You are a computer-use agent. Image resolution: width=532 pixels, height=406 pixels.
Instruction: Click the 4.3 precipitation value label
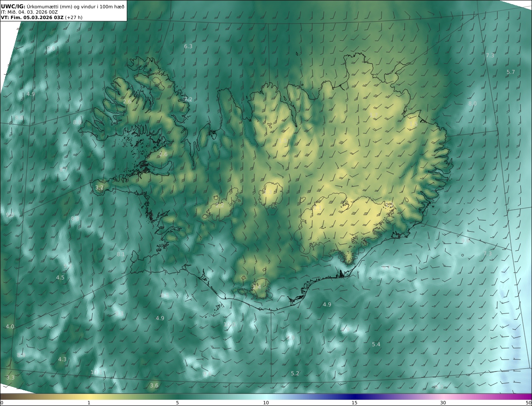[62, 359]
